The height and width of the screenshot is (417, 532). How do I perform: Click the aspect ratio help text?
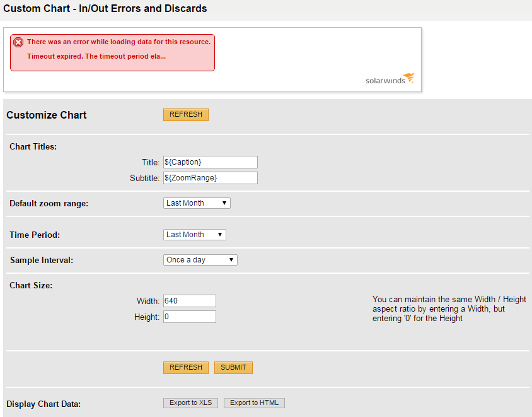tap(449, 308)
